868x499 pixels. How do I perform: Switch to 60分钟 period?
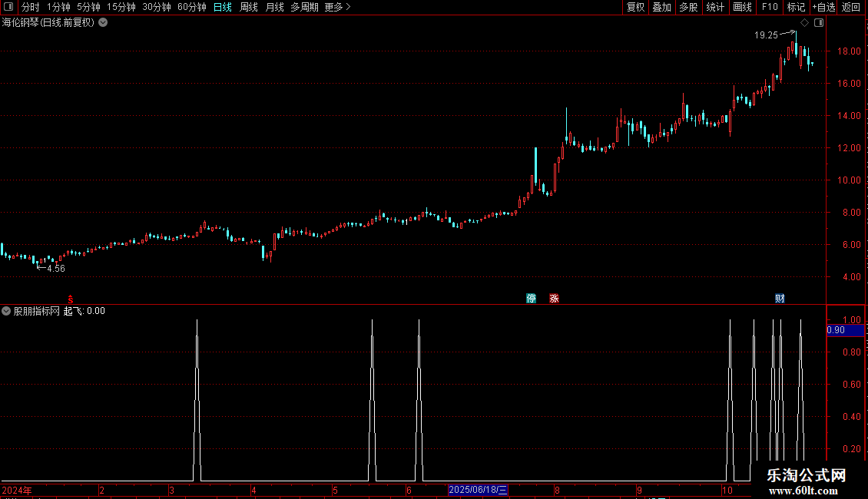pos(192,7)
